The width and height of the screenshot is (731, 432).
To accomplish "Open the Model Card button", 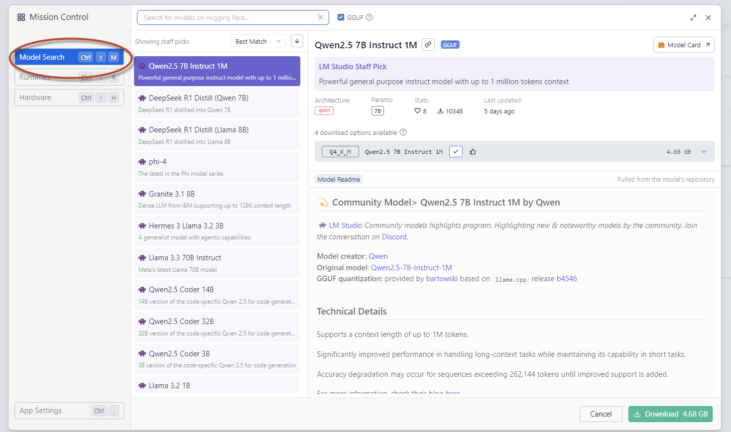I will click(684, 45).
